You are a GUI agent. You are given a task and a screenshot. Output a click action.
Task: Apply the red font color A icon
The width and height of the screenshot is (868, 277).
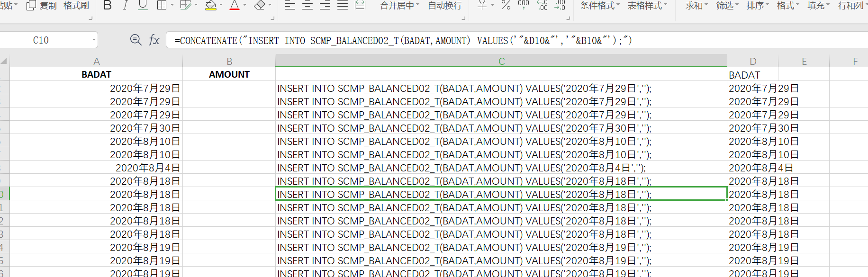(235, 5)
